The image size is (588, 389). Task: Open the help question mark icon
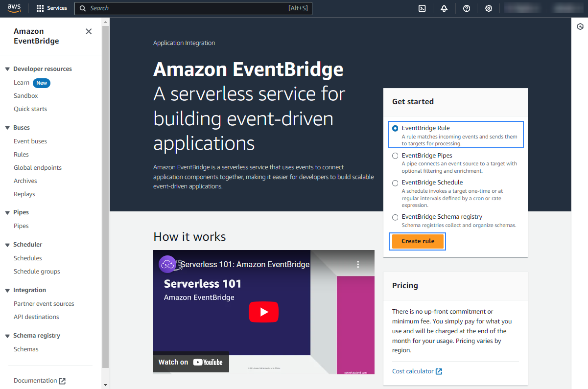467,8
